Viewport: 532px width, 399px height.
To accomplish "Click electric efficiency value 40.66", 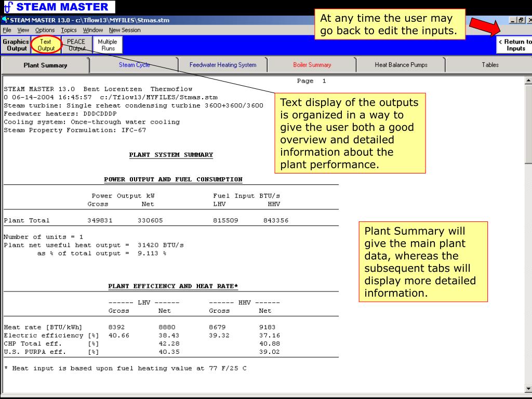I will coord(119,336).
